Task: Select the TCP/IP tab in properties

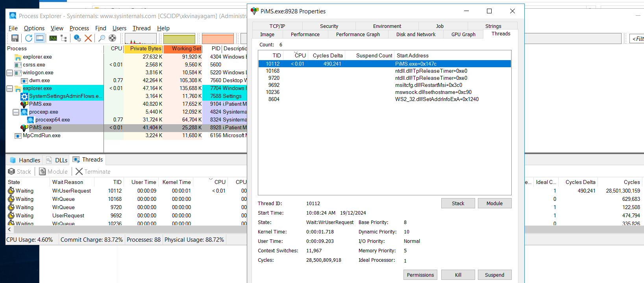Action: click(x=277, y=26)
